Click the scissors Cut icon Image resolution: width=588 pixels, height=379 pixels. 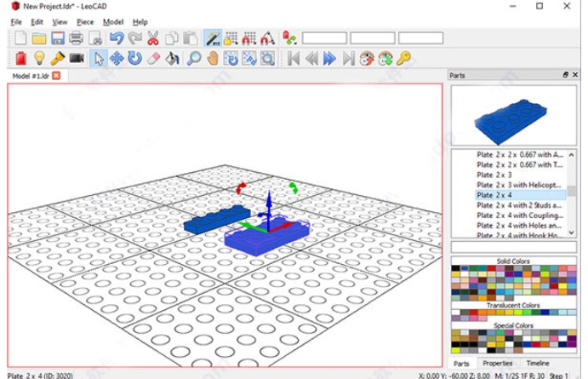pyautogui.click(x=153, y=38)
